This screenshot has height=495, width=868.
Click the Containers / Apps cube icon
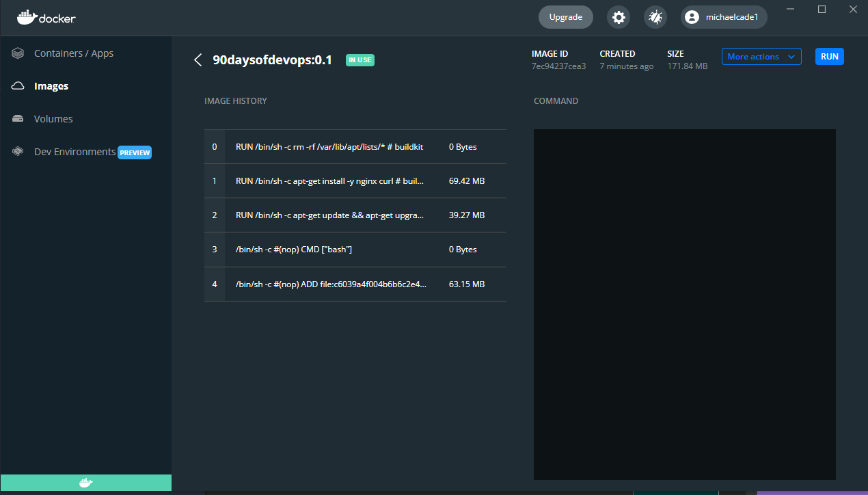(x=18, y=53)
